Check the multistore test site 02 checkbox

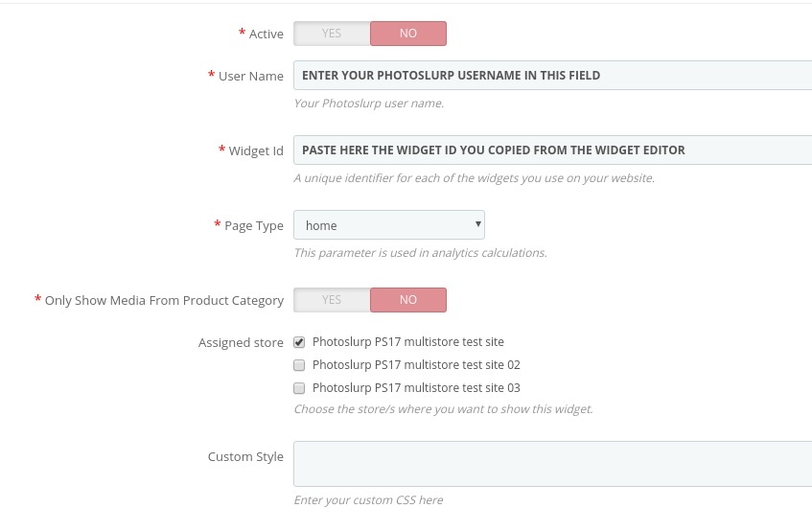[299, 365]
